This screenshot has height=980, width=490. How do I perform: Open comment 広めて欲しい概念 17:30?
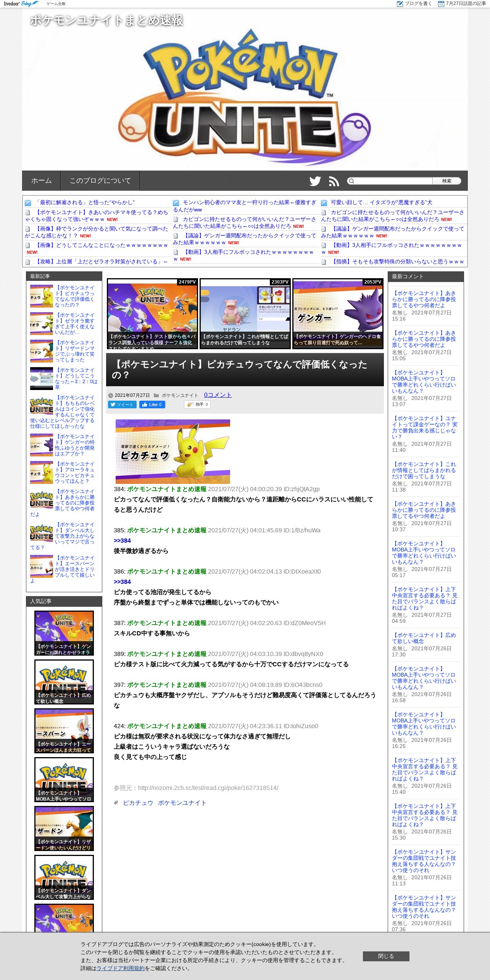[424, 638]
